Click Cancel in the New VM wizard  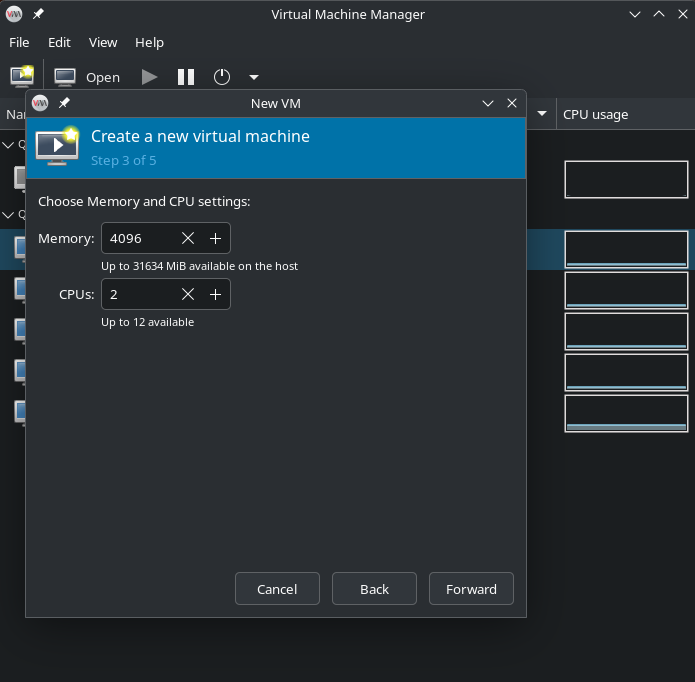277,589
